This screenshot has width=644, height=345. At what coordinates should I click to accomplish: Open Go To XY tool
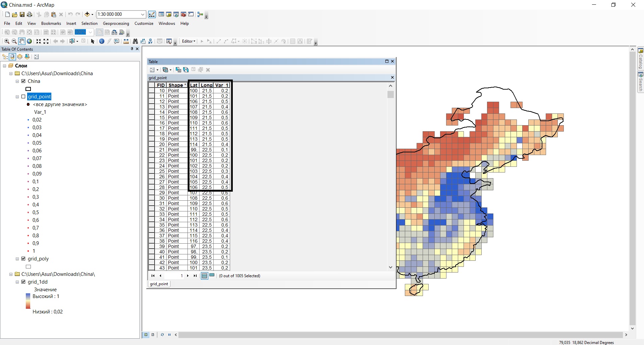click(x=150, y=41)
